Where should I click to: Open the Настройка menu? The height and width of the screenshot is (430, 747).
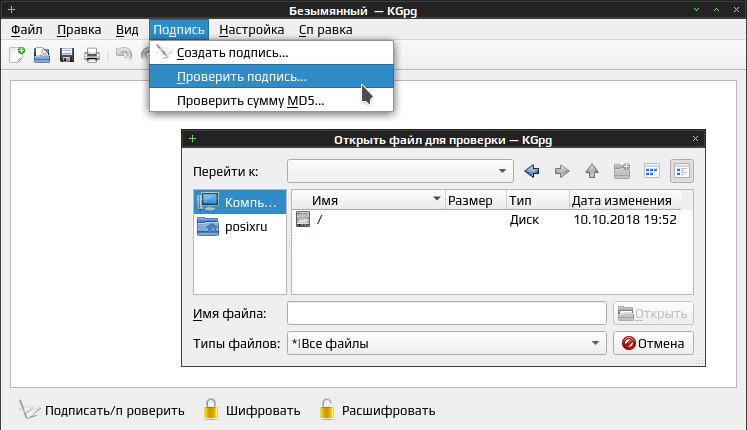click(252, 30)
